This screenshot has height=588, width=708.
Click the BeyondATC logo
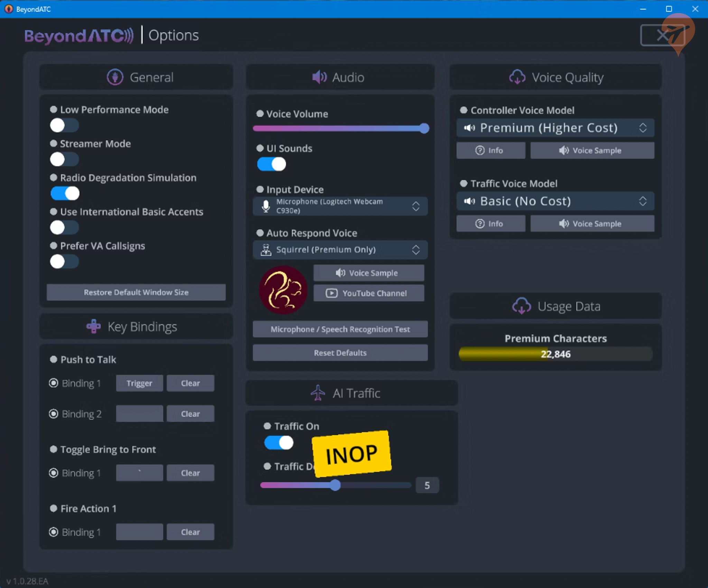tap(79, 35)
